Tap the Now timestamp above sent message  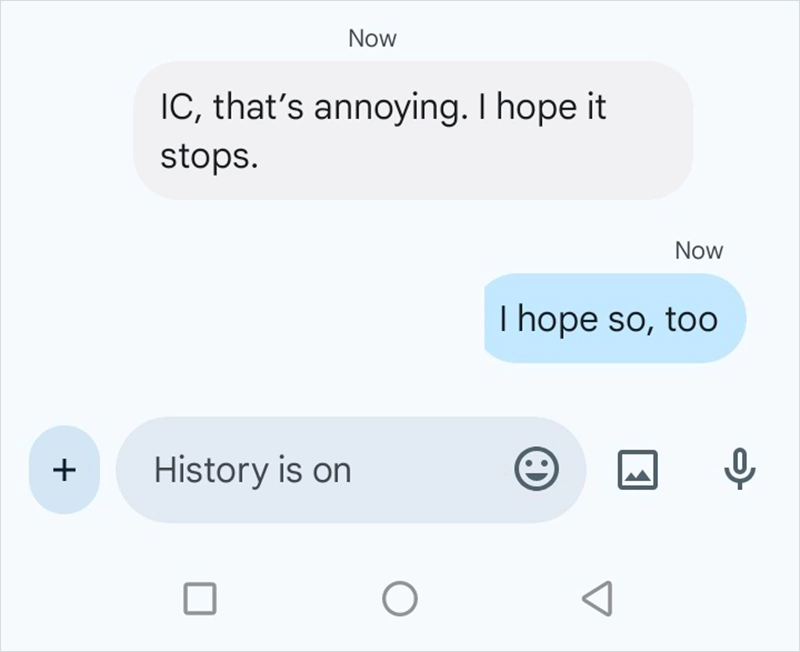(699, 250)
